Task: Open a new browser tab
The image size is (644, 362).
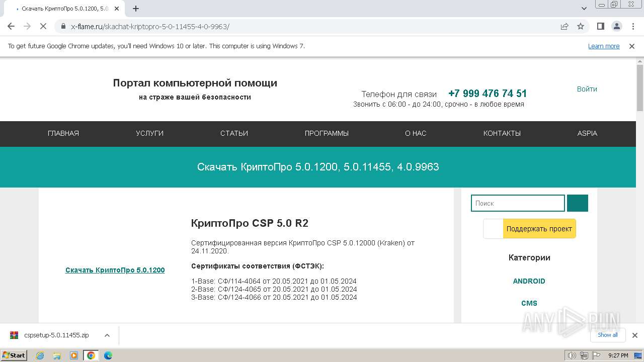Action: pos(136,9)
